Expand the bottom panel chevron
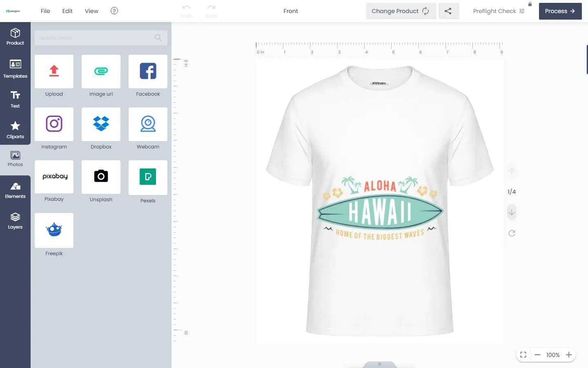Image resolution: width=588 pixels, height=368 pixels. [379, 364]
